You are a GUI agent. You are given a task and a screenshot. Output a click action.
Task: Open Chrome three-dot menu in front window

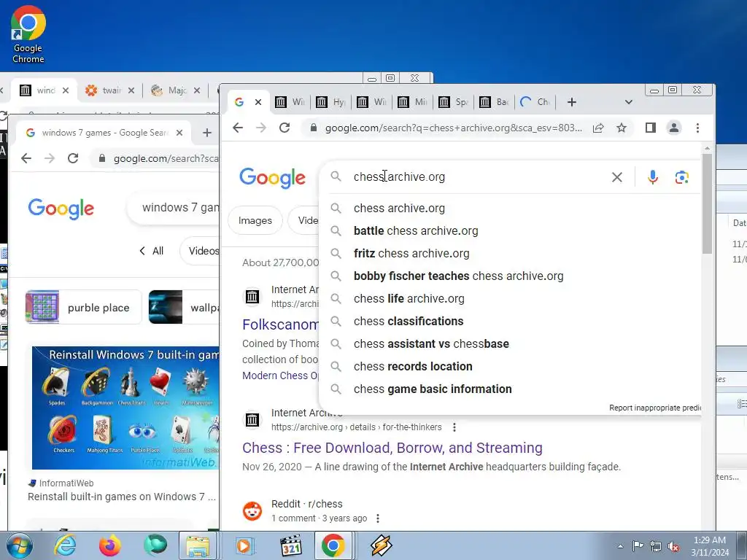(697, 128)
